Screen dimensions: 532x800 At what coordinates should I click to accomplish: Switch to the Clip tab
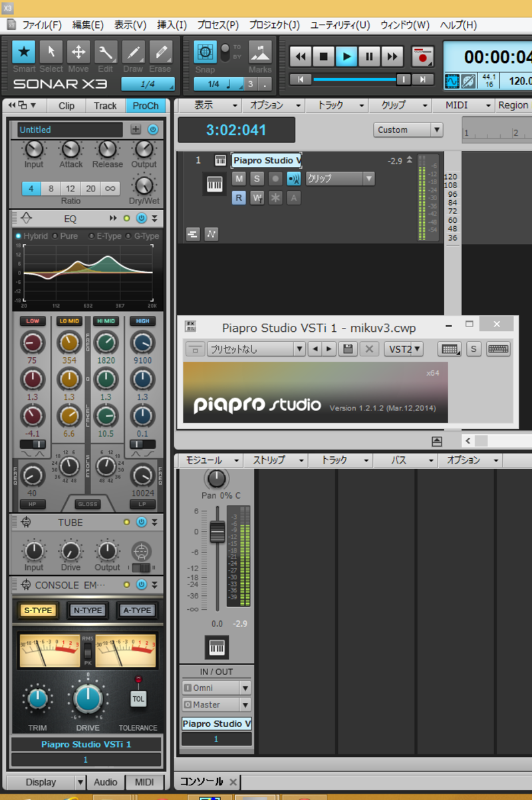[66, 106]
